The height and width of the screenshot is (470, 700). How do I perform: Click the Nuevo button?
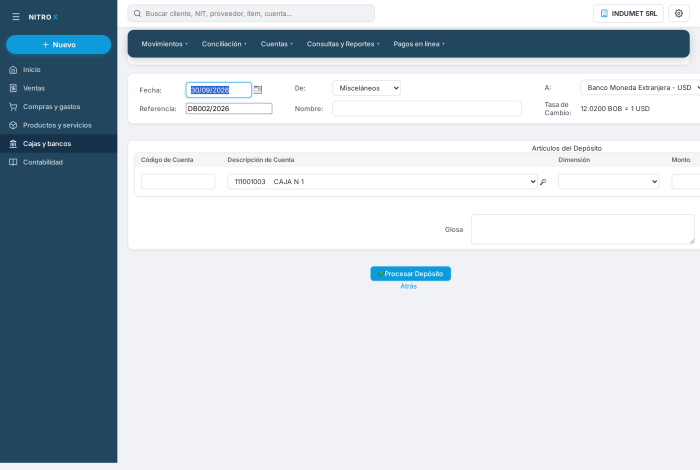(x=58, y=45)
